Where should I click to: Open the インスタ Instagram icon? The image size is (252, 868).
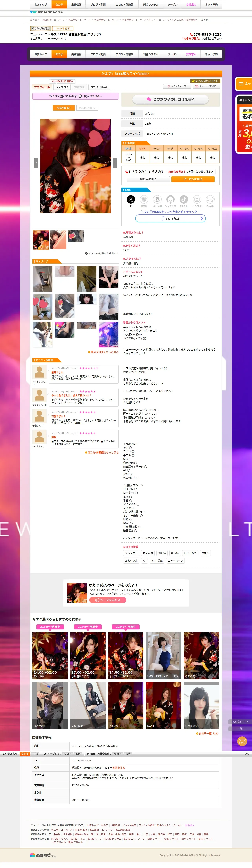pos(197,199)
